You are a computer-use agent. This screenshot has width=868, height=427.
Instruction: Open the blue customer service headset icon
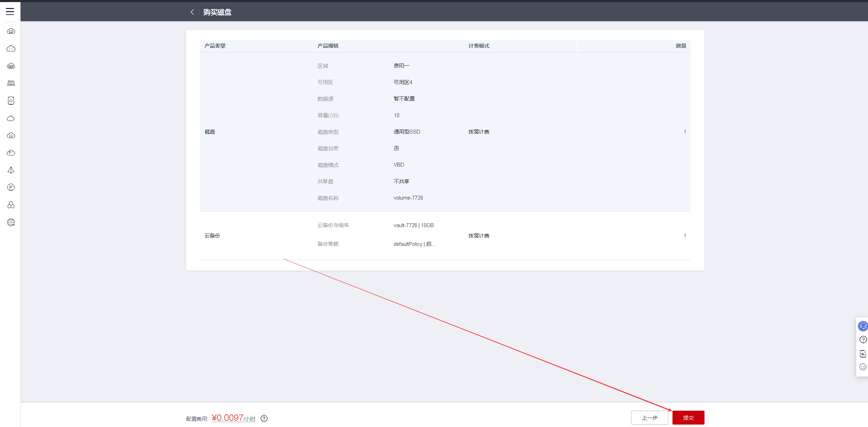[x=863, y=326]
